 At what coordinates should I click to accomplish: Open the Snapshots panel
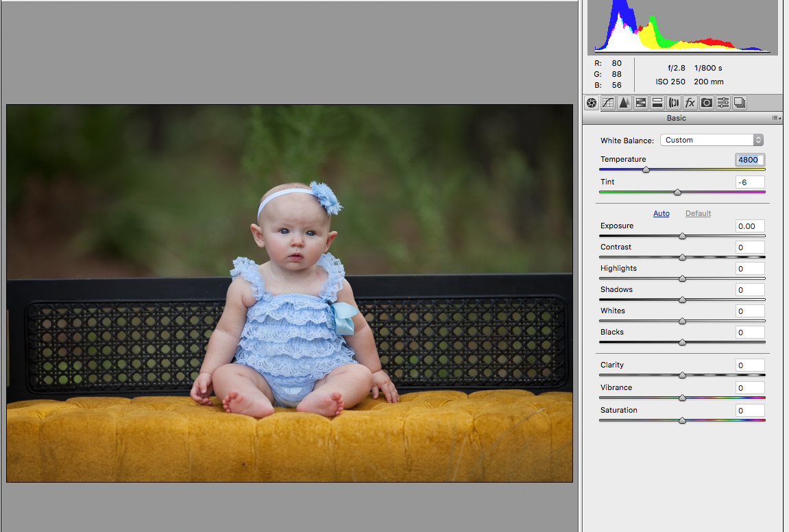739,103
